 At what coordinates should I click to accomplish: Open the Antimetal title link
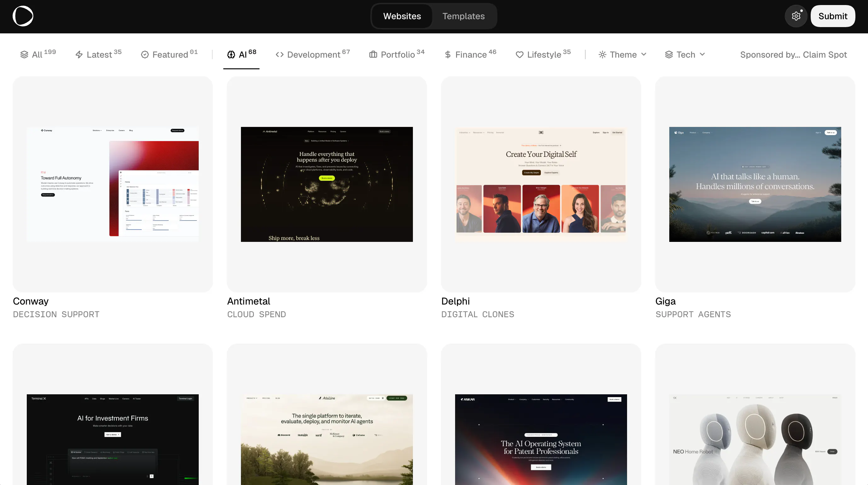249,301
